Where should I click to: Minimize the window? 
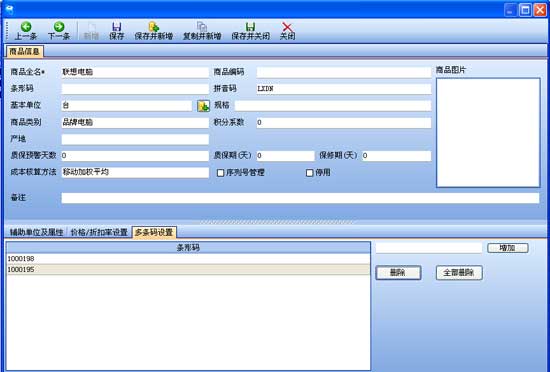[x=511, y=10]
